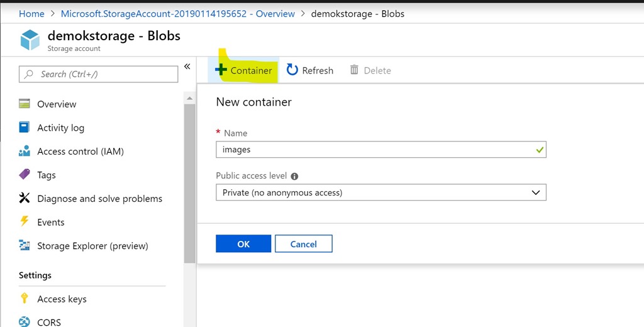Click the Storage Explorer preview icon
Image resolution: width=644 pixels, height=327 pixels.
[25, 245]
